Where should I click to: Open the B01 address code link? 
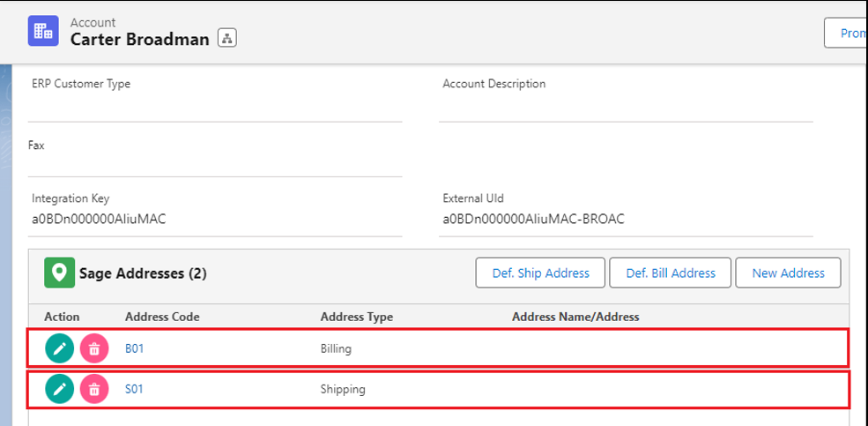click(134, 348)
